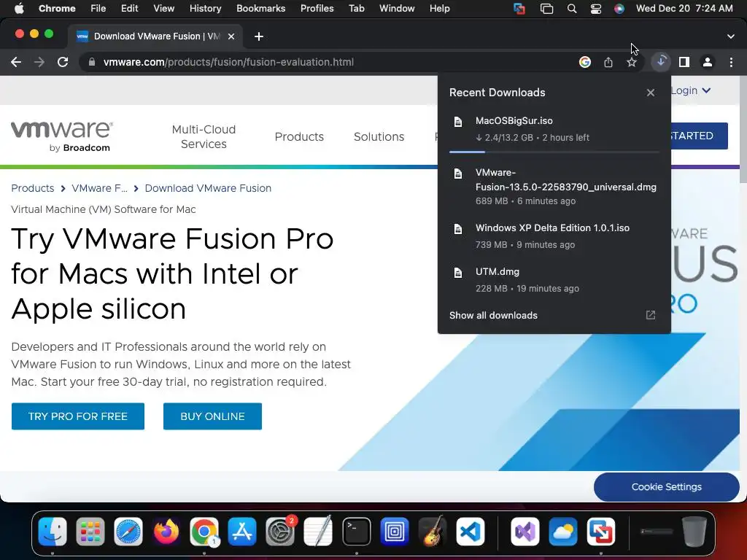Click the MacOSBigSur.iso download name
Viewport: 747px width, 560px height.
[x=514, y=121]
